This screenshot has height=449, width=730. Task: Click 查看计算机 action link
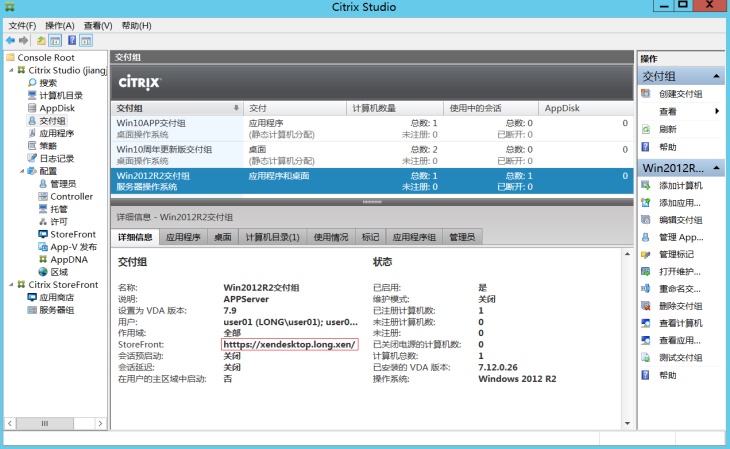pyautogui.click(x=681, y=323)
